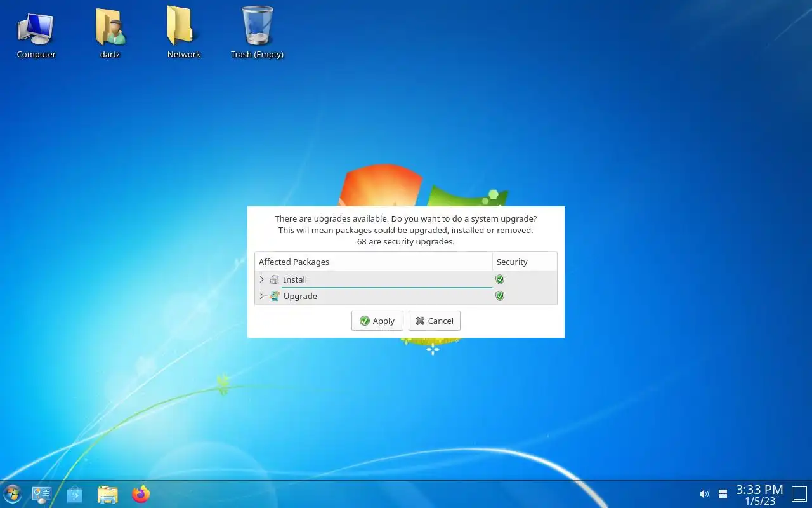Click the security shield on Install row

click(x=500, y=279)
